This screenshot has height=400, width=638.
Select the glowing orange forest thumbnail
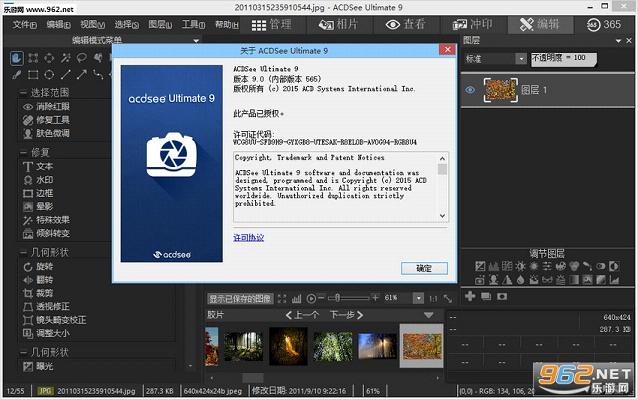pyautogui.click(x=288, y=346)
